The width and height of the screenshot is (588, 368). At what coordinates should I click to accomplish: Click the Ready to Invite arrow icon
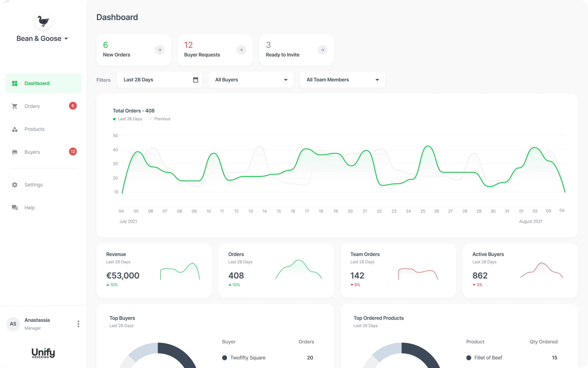click(322, 50)
